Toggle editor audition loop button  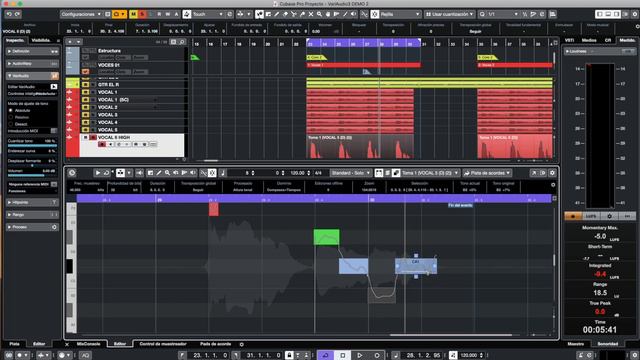(107, 173)
